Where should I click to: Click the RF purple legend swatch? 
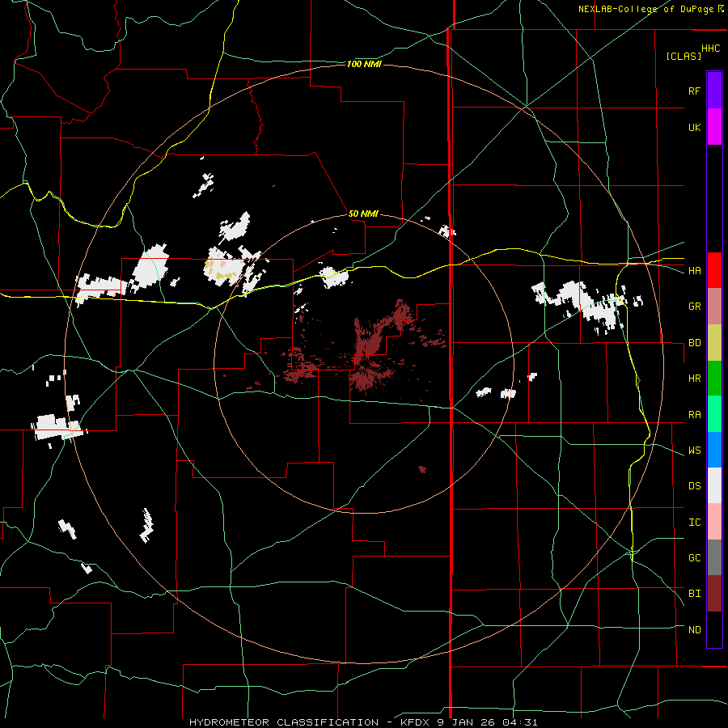(x=714, y=91)
